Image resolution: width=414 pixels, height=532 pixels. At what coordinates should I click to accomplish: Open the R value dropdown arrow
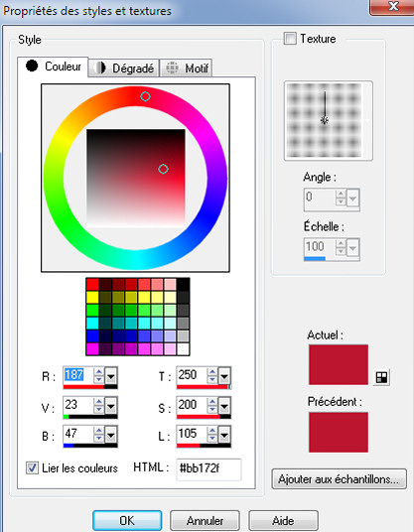click(x=111, y=376)
